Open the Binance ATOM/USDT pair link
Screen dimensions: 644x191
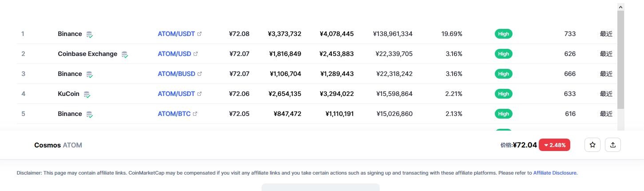coord(176,34)
